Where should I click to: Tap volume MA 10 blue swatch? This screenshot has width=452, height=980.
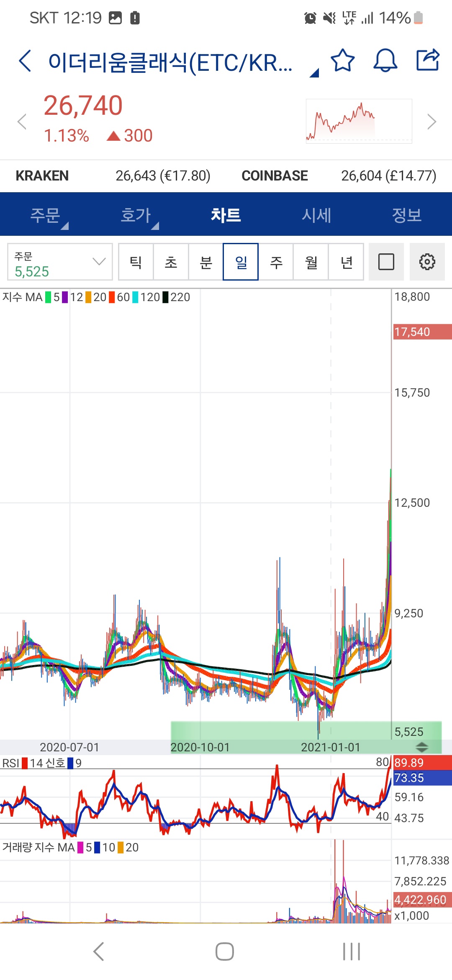pos(97,847)
